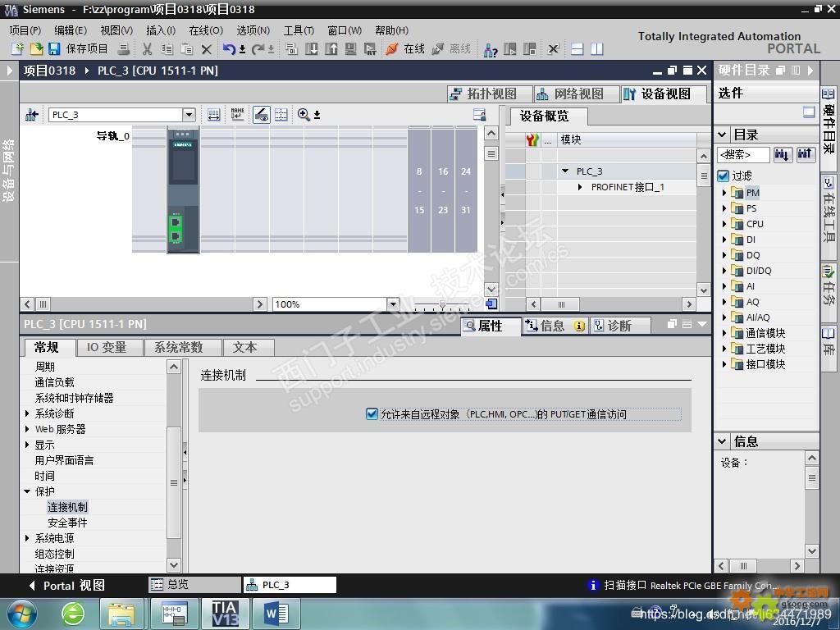Select 用户界面语言 in properties tree
The height and width of the screenshot is (630, 840).
[64, 460]
